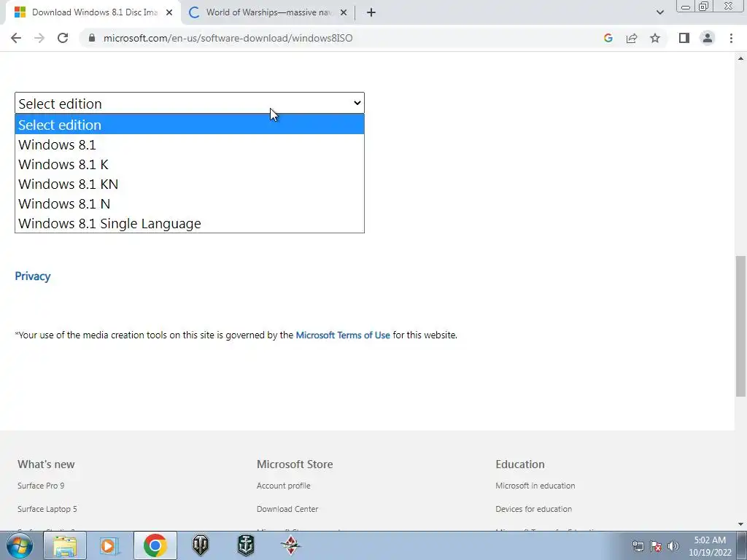The image size is (747, 560).
Task: Select Windows 8.1 Single Language edition
Action: pos(190,223)
